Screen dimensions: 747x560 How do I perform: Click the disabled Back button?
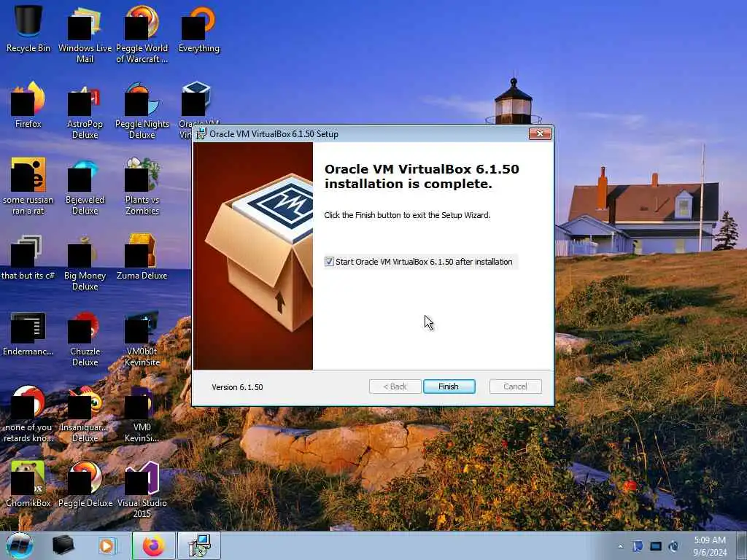click(395, 386)
